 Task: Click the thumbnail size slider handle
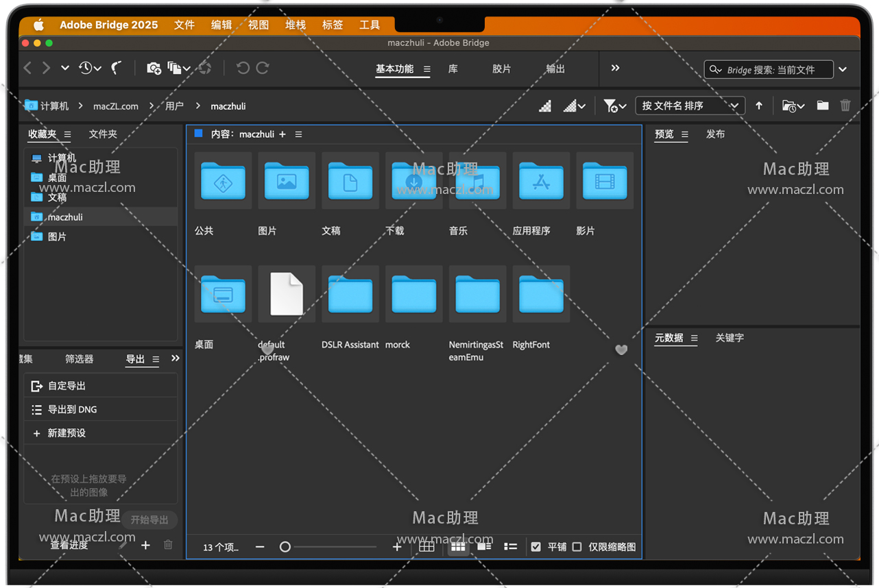pyautogui.click(x=285, y=547)
